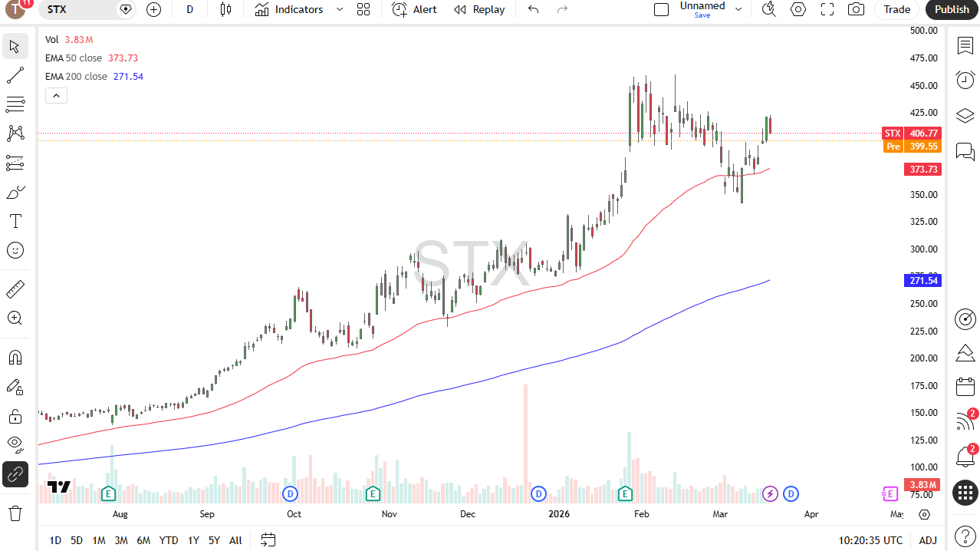Screen dimensions: 980x551
Task: Open the watchlist panel icon
Action: point(965,45)
